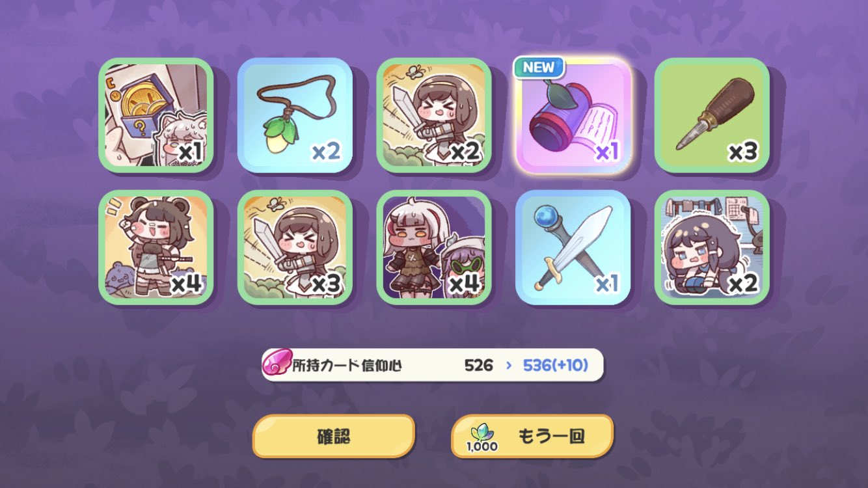868x488 pixels.
Task: Click the NEW badge on scroll item
Action: click(539, 67)
